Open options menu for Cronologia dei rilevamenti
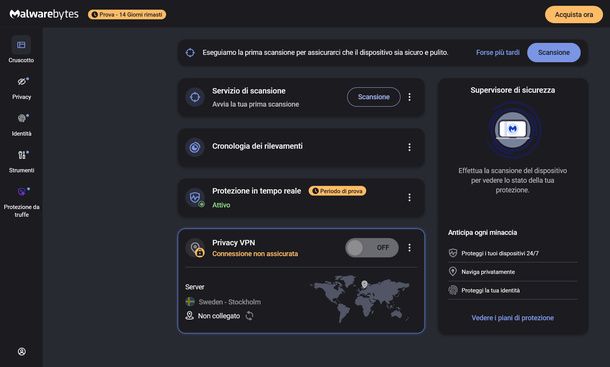Image resolution: width=610 pixels, height=367 pixels. [x=409, y=147]
